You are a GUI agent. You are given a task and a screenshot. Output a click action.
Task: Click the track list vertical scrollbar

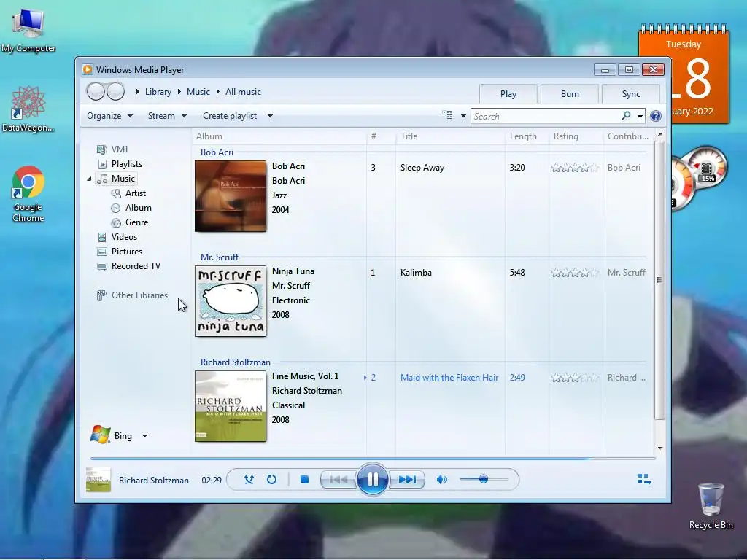point(659,280)
